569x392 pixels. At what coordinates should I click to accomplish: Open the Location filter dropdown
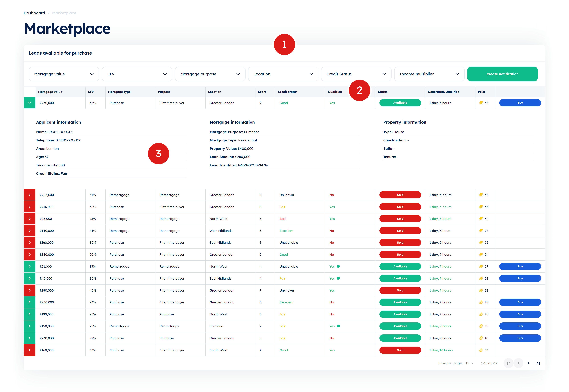click(283, 74)
